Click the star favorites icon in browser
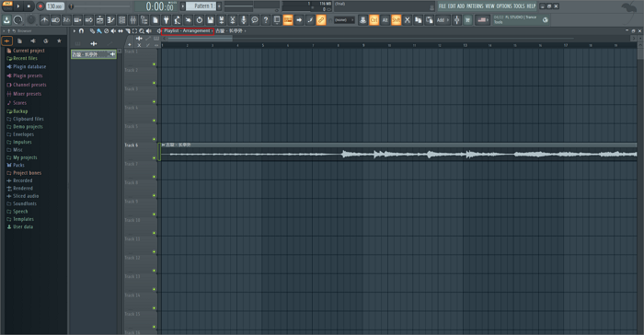Viewport: 644px width, 335px height. pos(59,40)
